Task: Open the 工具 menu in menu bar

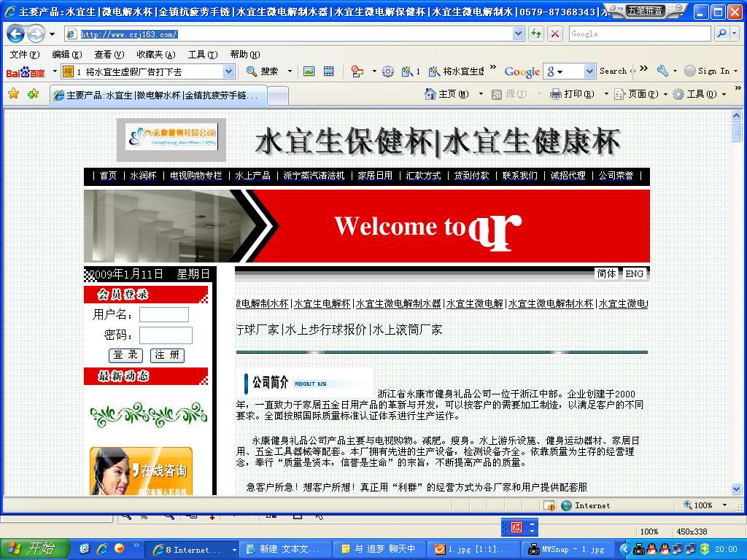Action: click(x=202, y=54)
